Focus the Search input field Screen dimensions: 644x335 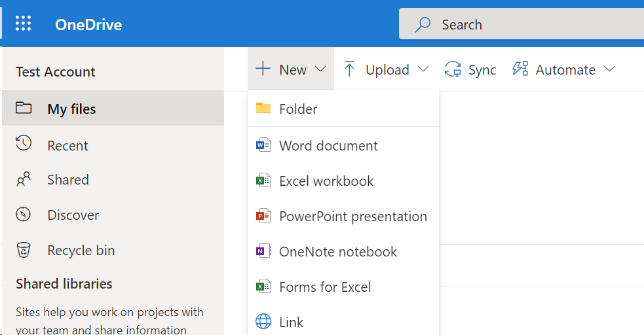(x=521, y=24)
